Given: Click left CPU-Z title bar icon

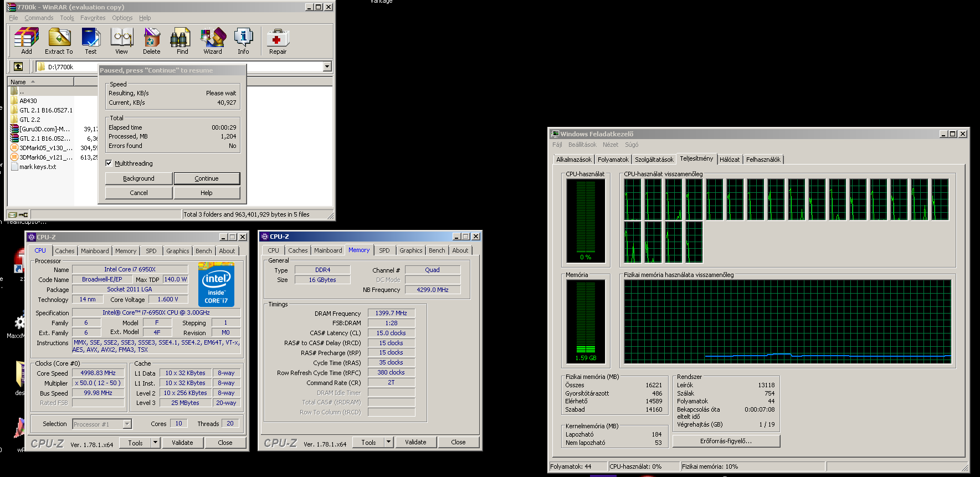Looking at the screenshot, I should [x=32, y=237].
